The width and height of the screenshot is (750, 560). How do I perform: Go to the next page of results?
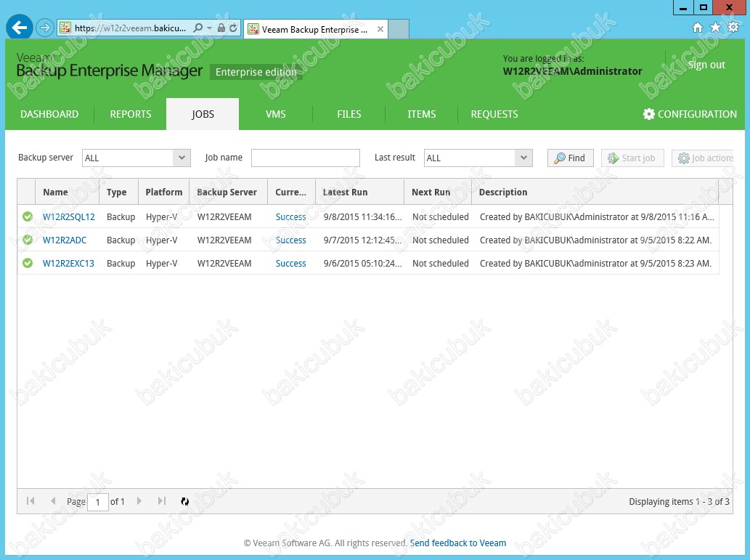click(139, 501)
